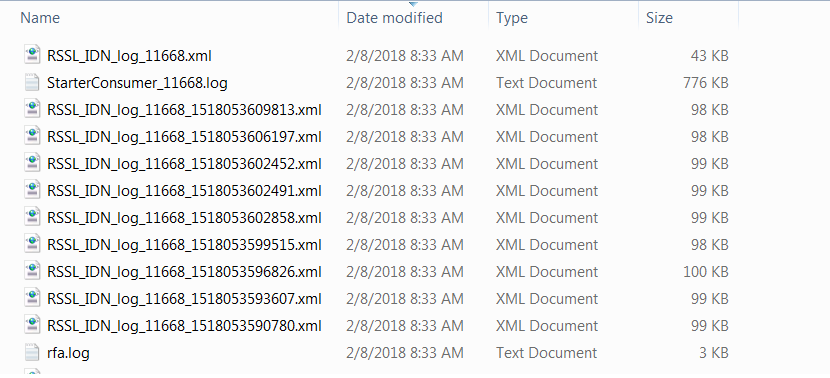Select the StarterConsumer_11668.log file name
This screenshot has height=378, width=830.
[137, 83]
